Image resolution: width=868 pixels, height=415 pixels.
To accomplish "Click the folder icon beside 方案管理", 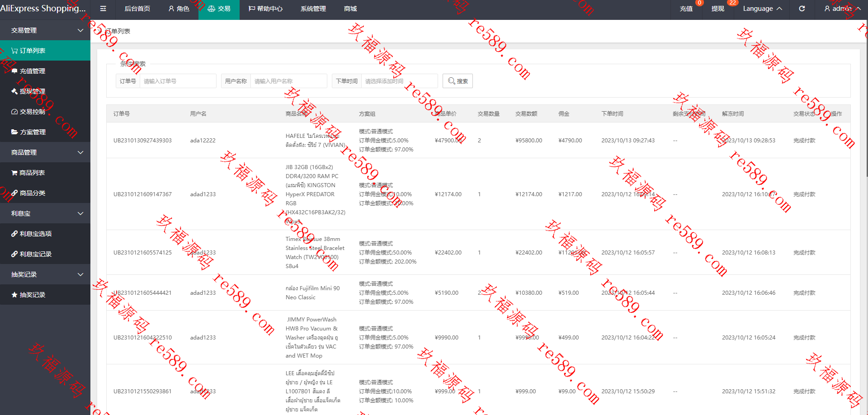I will click(x=14, y=132).
